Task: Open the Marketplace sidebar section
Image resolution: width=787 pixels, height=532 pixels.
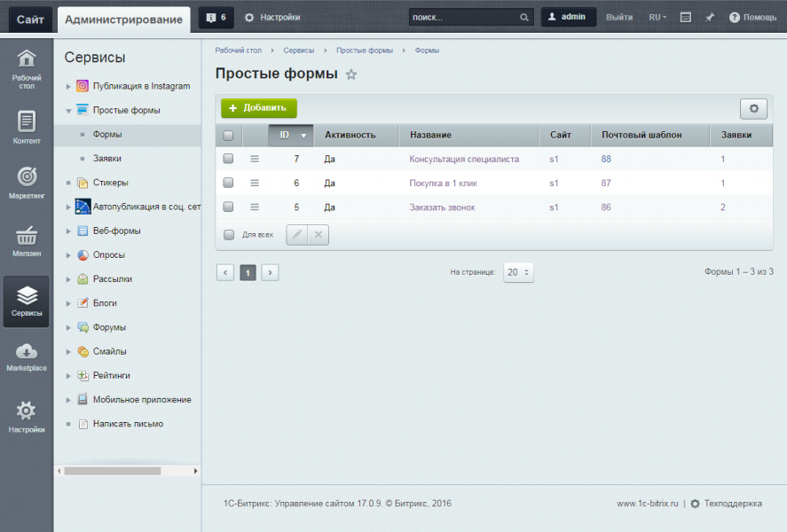Action: point(27,357)
